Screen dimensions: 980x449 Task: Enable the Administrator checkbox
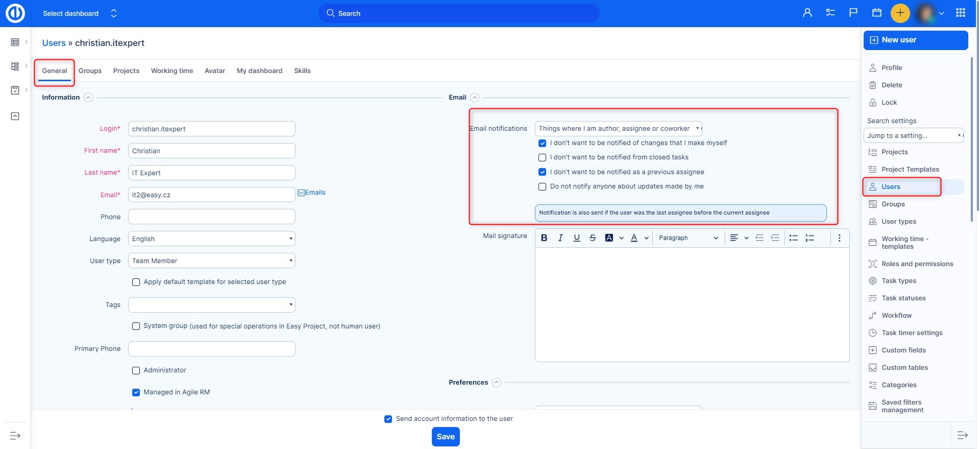[136, 370]
